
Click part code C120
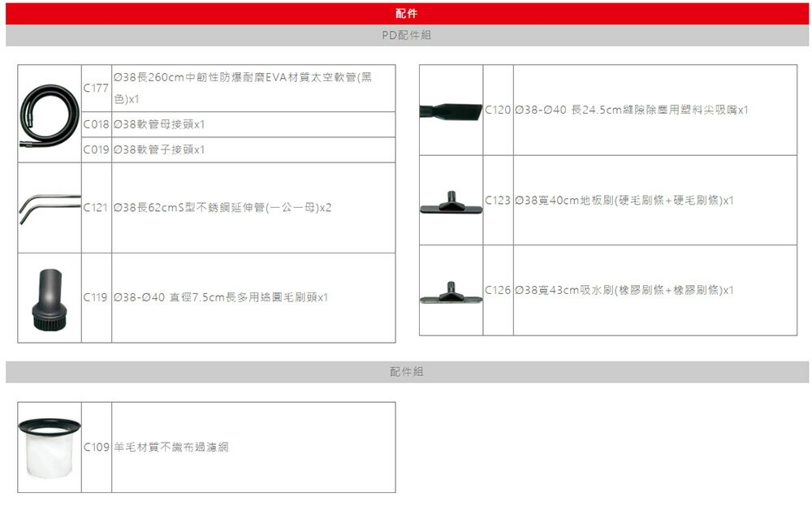(498, 110)
